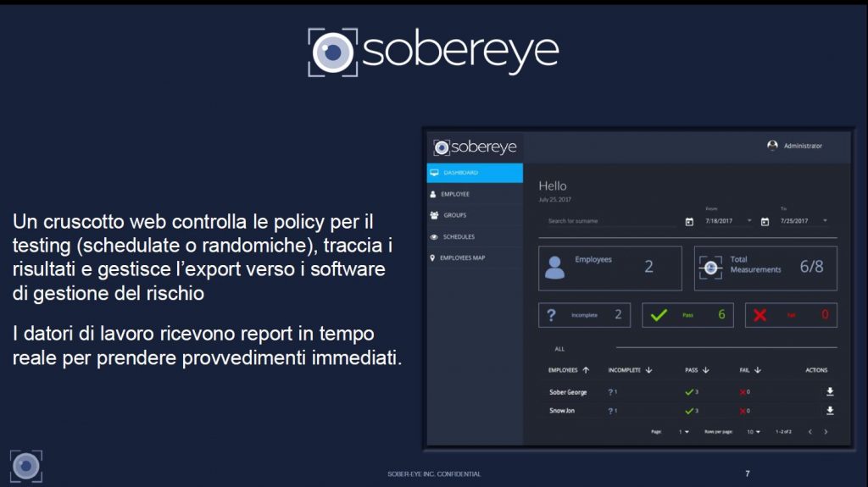
Task: Click the Employees card person icon
Action: click(x=554, y=268)
